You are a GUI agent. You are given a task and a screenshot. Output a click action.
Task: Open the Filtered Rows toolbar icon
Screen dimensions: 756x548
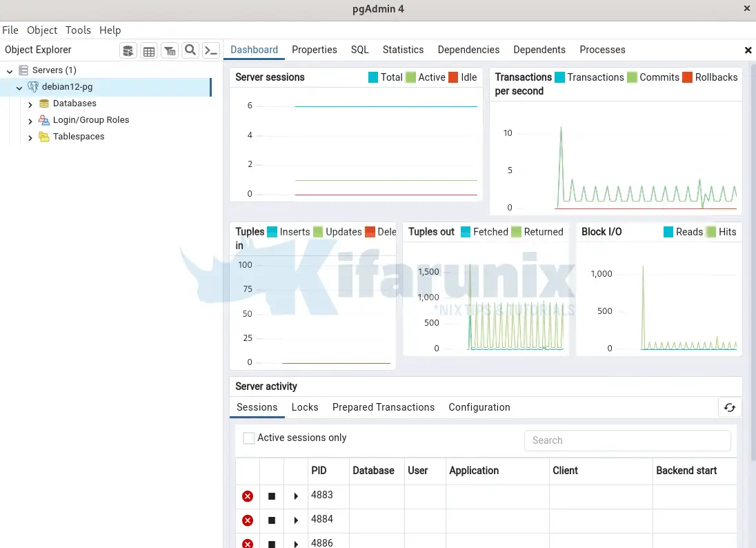[170, 50]
